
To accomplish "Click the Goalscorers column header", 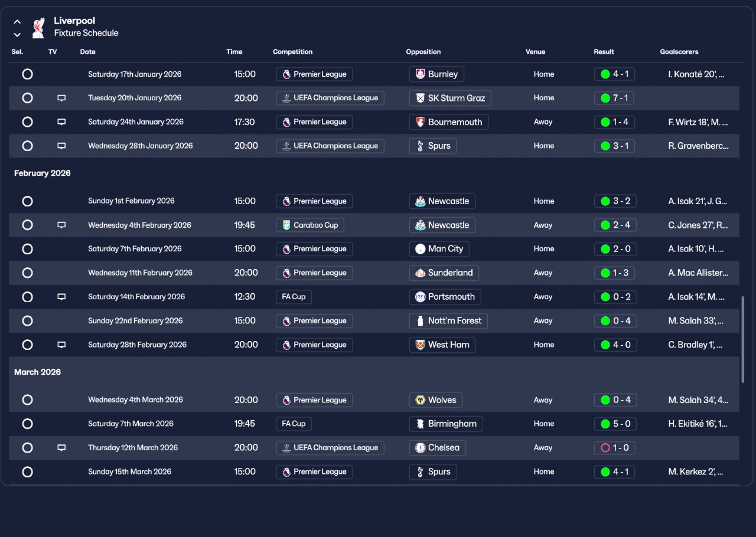I will point(679,52).
